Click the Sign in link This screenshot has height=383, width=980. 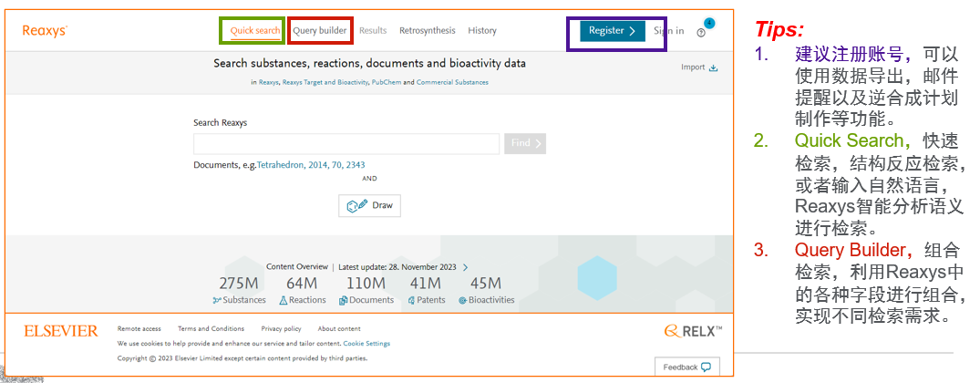669,31
